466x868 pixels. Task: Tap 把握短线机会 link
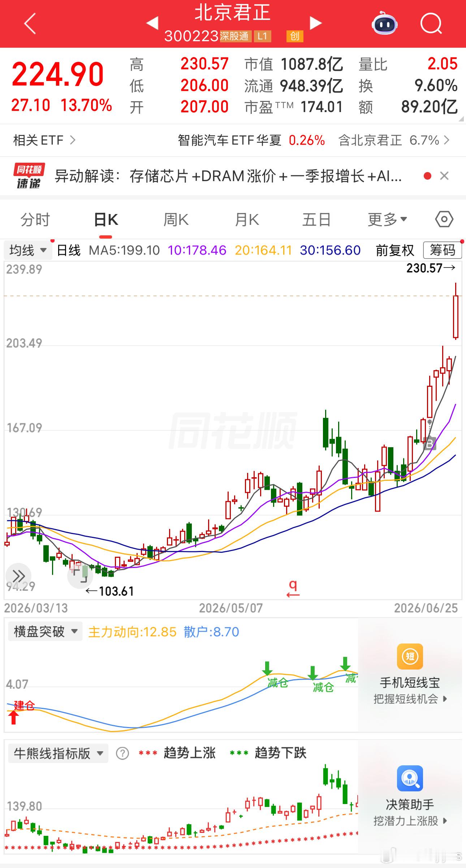410,699
